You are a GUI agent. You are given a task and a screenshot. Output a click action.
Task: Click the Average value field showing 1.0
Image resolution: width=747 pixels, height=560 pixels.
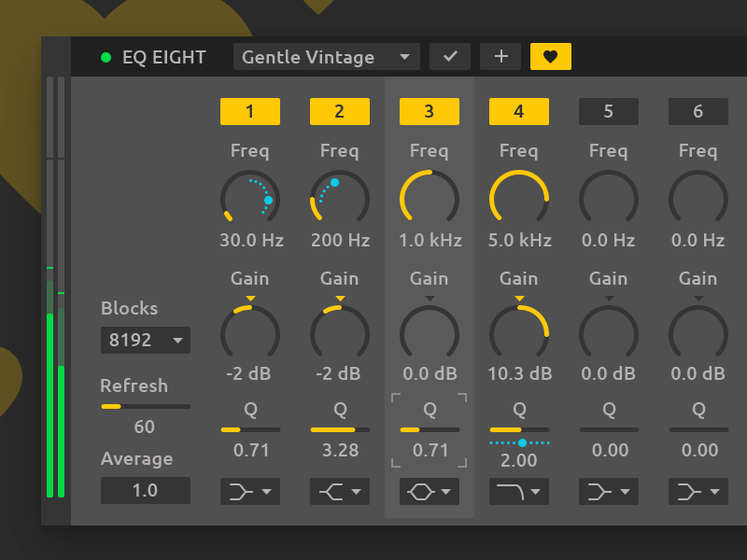pos(145,490)
